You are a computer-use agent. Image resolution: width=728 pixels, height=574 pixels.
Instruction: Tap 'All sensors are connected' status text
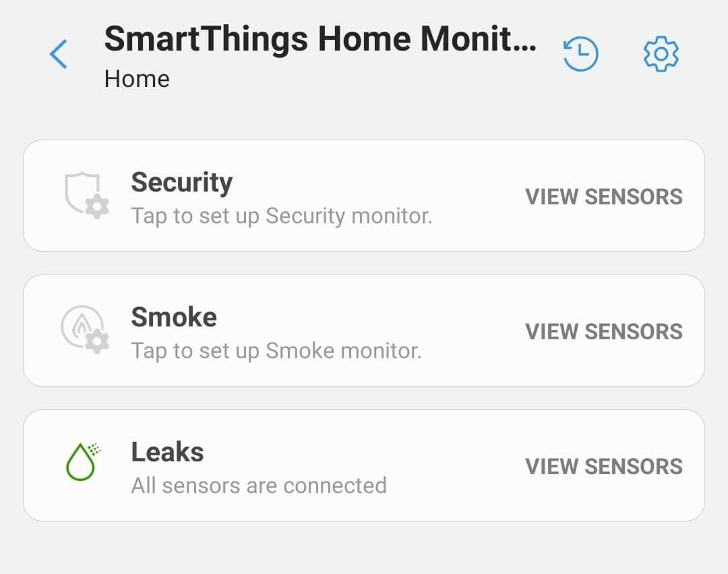click(259, 485)
